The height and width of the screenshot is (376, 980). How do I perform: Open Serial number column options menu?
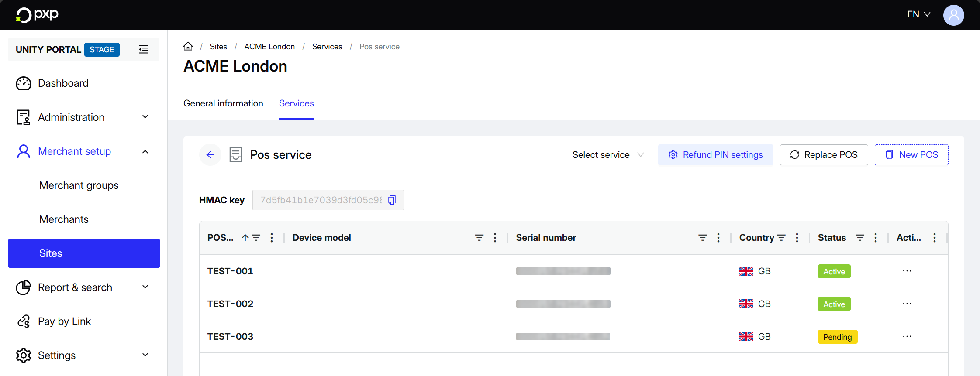pyautogui.click(x=718, y=238)
